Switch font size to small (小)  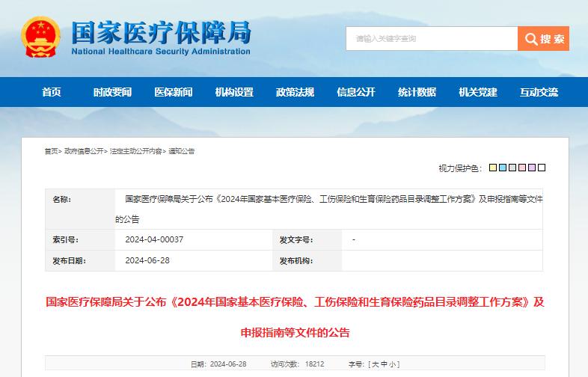[x=393, y=364]
